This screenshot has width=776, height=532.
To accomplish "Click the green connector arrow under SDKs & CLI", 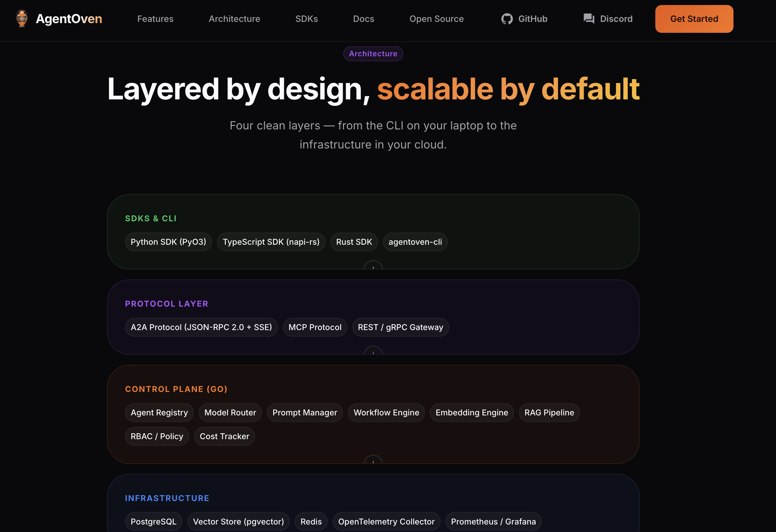I will click(373, 266).
